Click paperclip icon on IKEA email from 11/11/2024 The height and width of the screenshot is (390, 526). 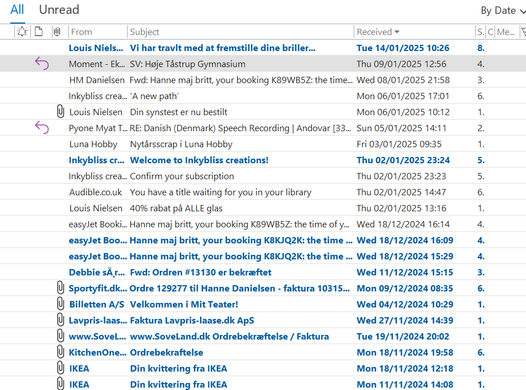pyautogui.click(x=60, y=384)
